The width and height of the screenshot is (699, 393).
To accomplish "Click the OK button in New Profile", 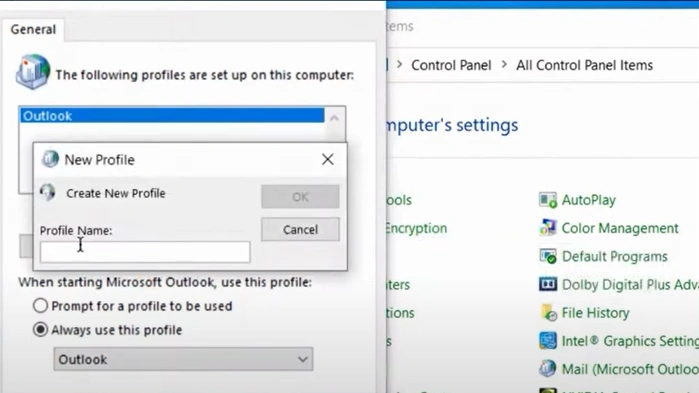I will tap(300, 196).
